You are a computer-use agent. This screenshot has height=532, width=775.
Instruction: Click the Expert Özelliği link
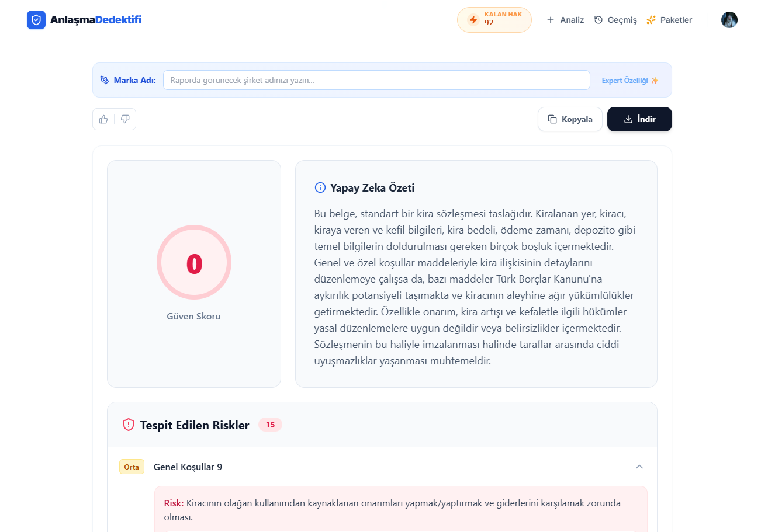pyautogui.click(x=625, y=80)
